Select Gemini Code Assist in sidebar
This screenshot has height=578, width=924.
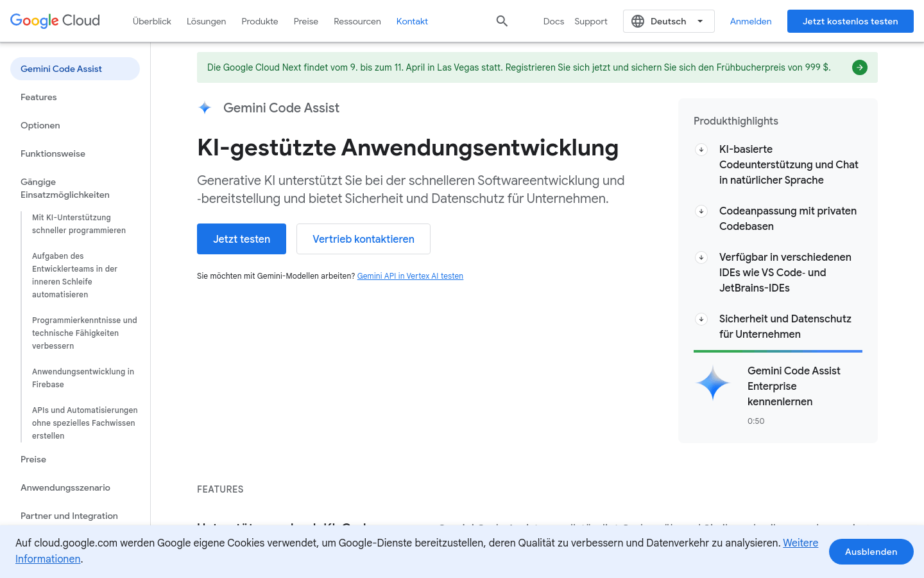tap(75, 69)
